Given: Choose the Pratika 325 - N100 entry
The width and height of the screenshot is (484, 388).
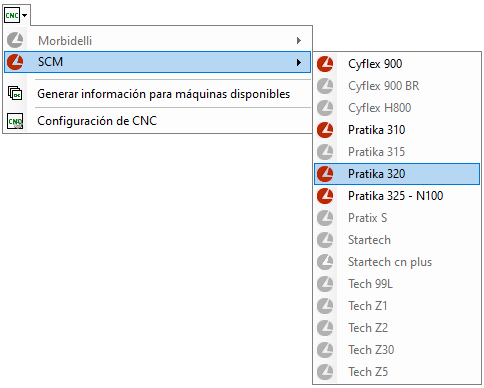Looking at the screenshot, I should pyautogui.click(x=397, y=196).
